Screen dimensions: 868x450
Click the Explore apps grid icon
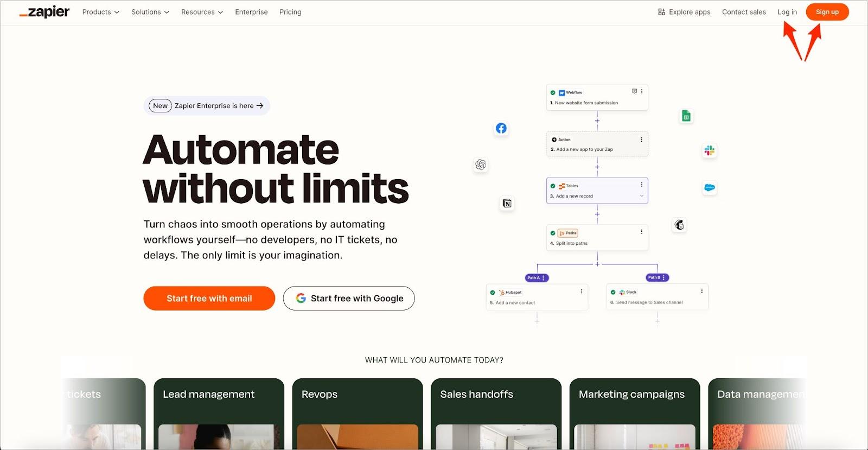point(661,12)
